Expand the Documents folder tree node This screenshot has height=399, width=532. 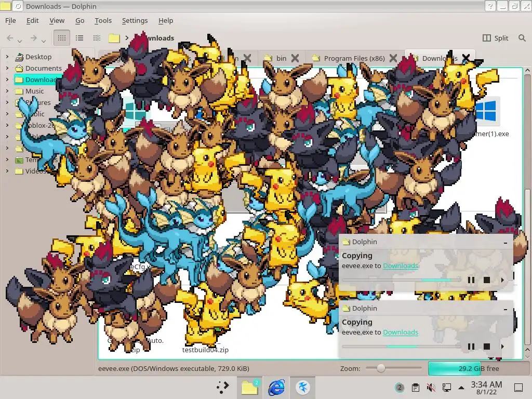coord(7,68)
